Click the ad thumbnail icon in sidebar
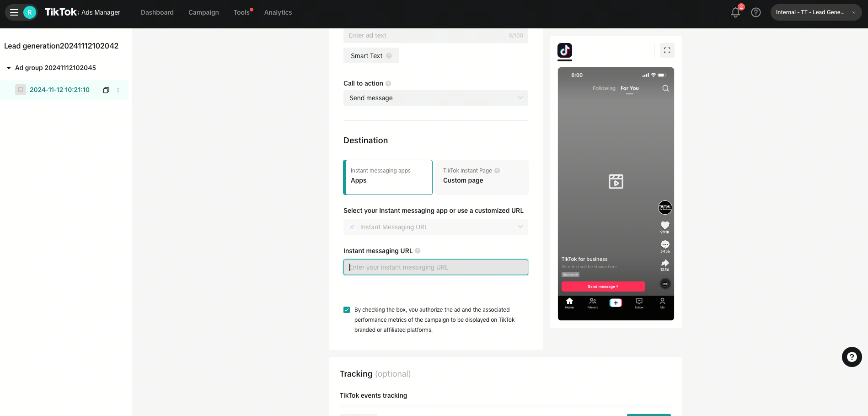The width and height of the screenshot is (868, 416). (21, 90)
